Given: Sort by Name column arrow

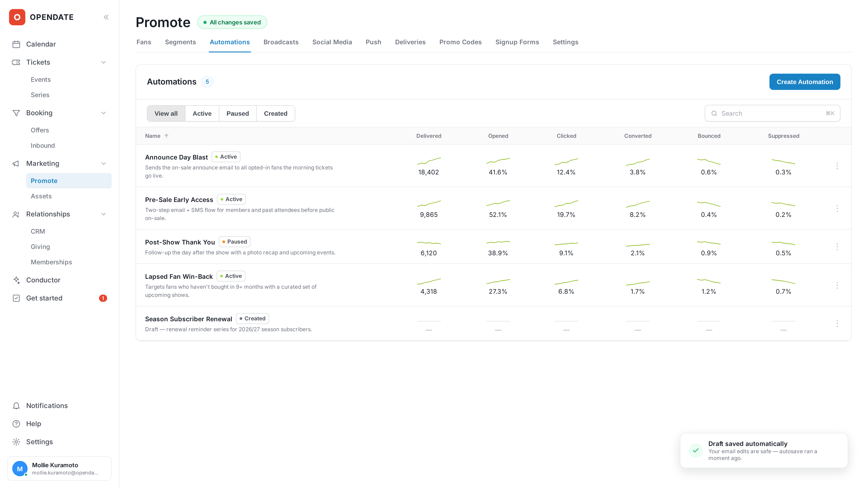Looking at the screenshot, I should pos(166,136).
